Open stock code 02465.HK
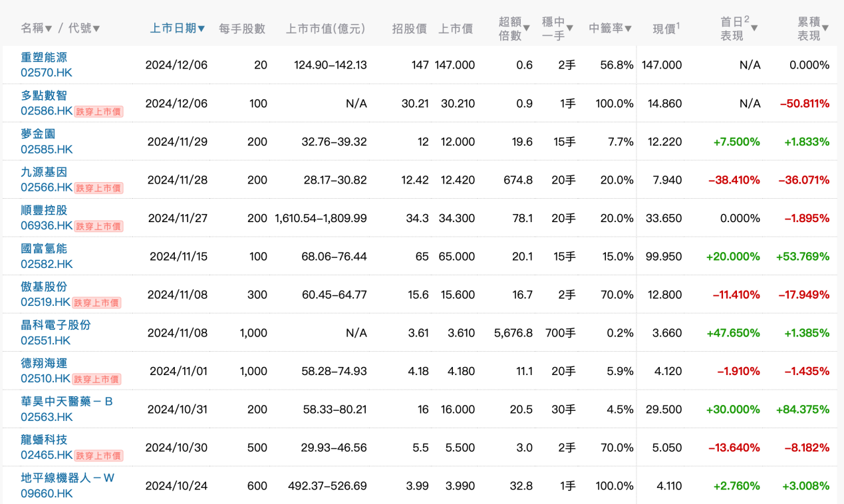 click(x=46, y=455)
